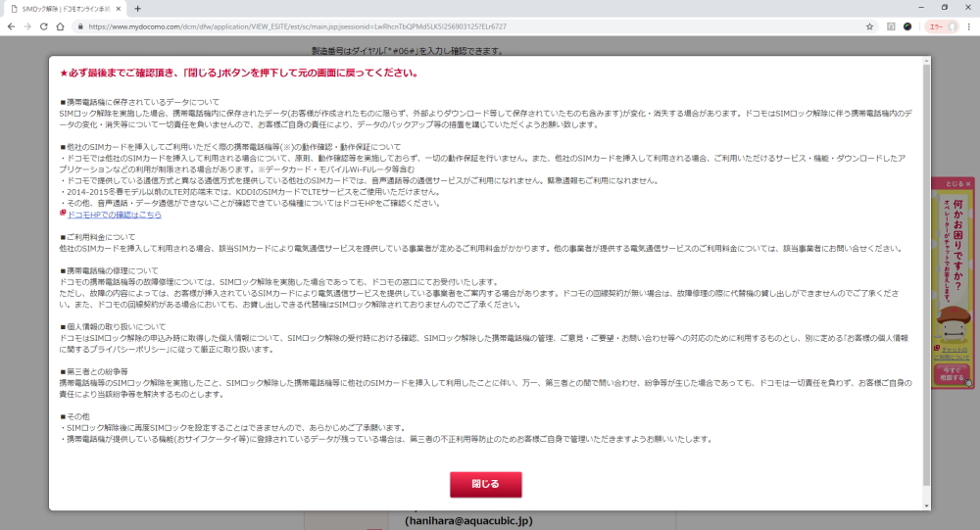
Task: Bookmark this page with the star
Action: pyautogui.click(x=869, y=26)
